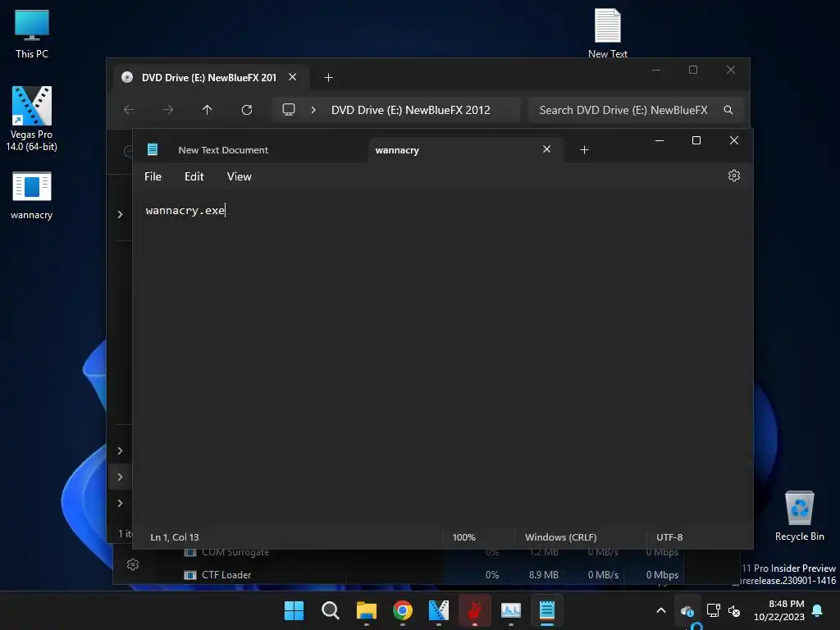Click the 100% zoom status entry
The width and height of the screenshot is (840, 630).
click(464, 537)
